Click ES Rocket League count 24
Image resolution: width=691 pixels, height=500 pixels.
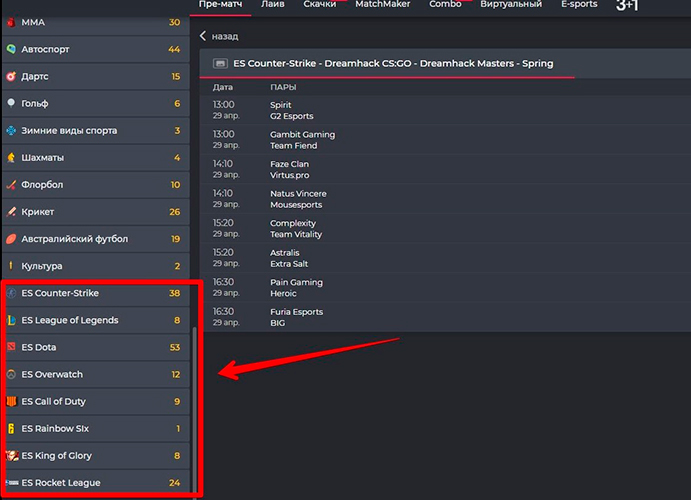coord(175,483)
